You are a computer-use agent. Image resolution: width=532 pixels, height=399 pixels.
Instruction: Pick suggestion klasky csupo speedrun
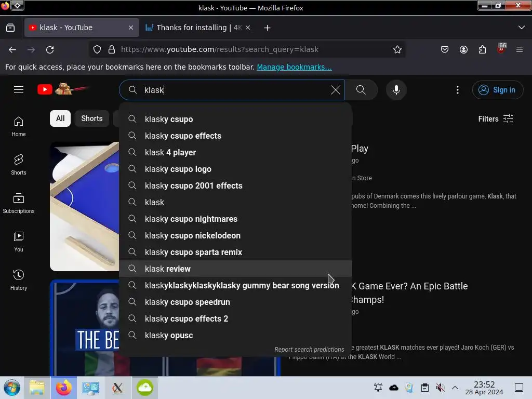coord(235,302)
